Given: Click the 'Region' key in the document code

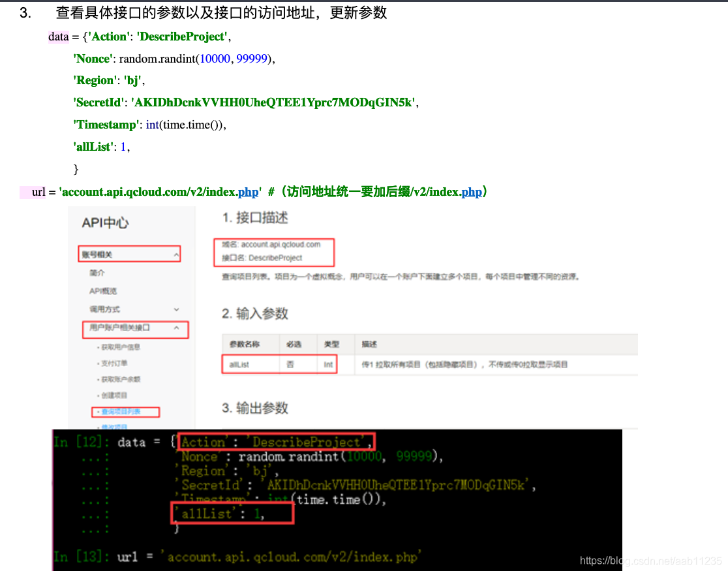Looking at the screenshot, I should [x=95, y=81].
